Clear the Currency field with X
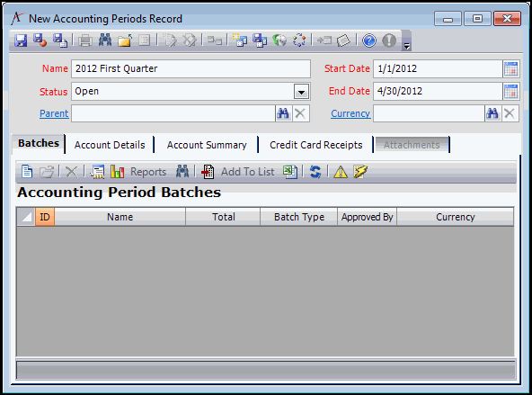The height and width of the screenshot is (395, 532). point(510,113)
